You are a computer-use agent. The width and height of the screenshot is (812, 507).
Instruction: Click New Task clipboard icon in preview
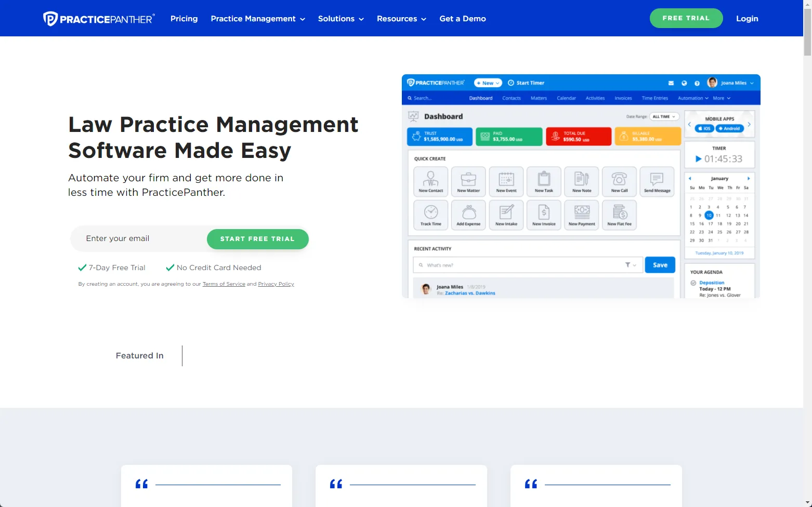[x=544, y=181]
